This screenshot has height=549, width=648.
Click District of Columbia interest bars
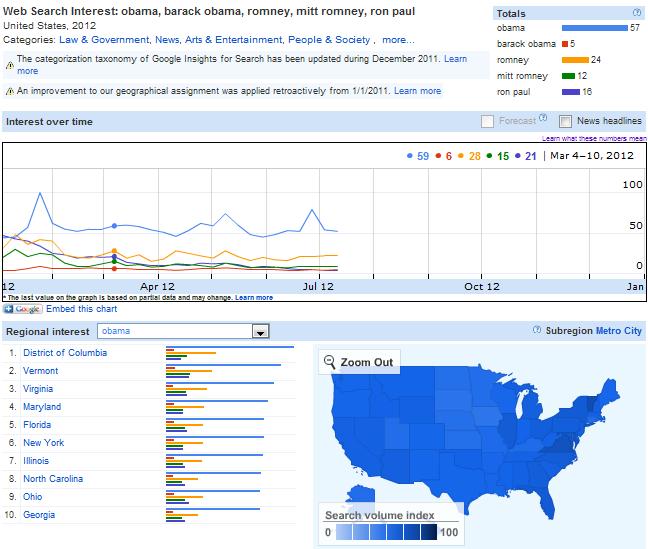[230, 353]
